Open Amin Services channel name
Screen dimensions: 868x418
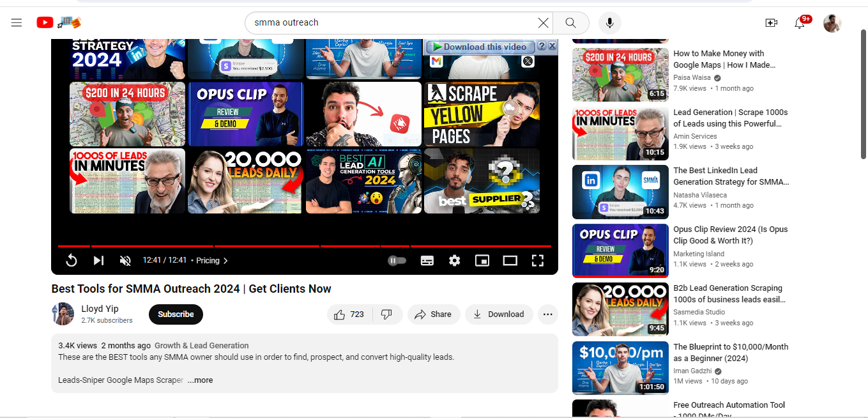click(695, 136)
